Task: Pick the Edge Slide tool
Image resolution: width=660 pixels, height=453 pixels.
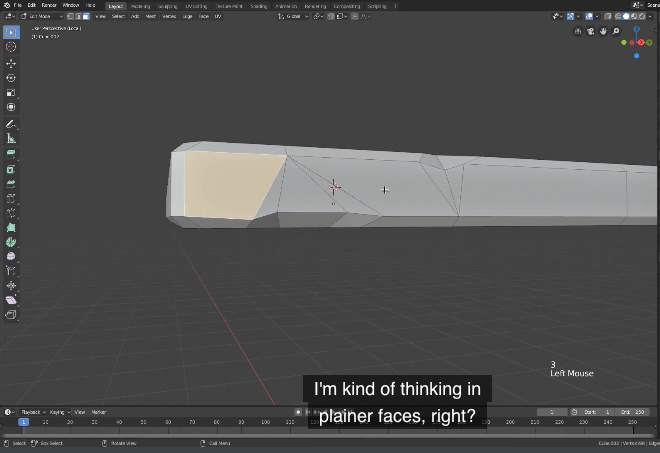Action: click(x=11, y=271)
